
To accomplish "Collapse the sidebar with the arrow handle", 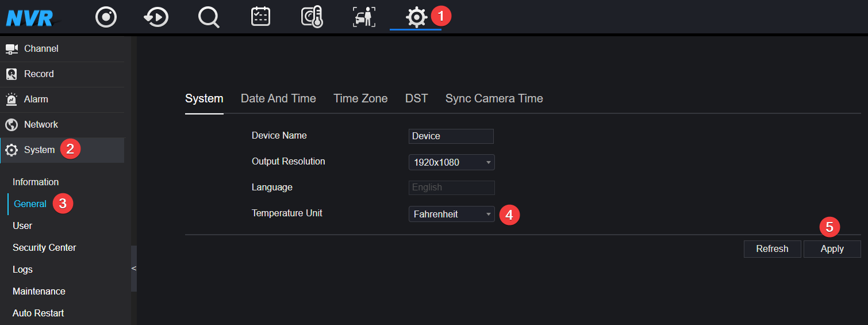I will 134,269.
